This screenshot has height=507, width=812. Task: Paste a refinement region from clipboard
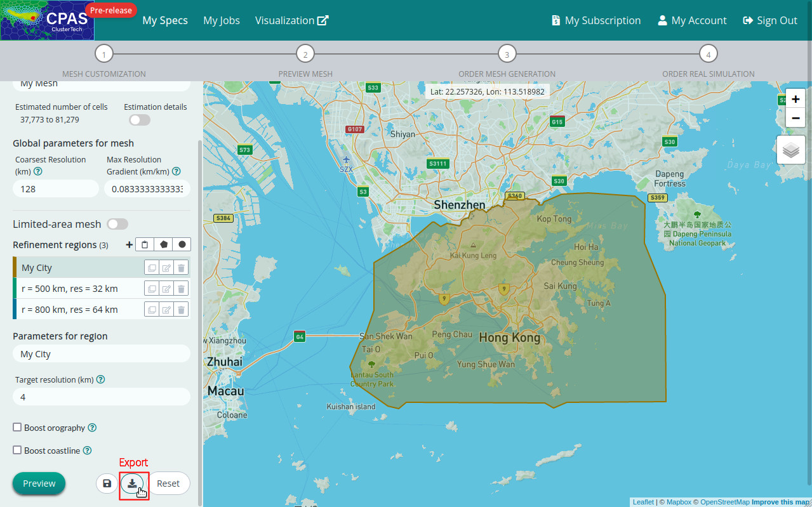pyautogui.click(x=145, y=244)
